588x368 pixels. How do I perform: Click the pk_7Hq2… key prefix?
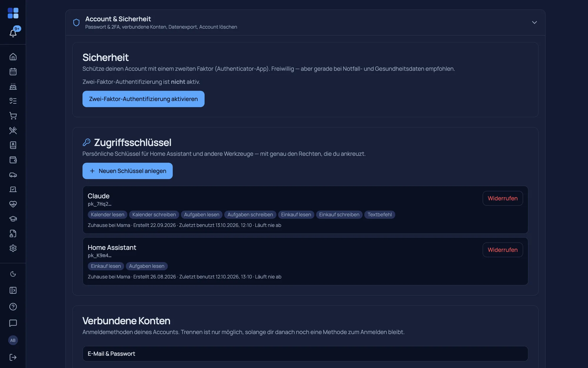click(x=99, y=204)
